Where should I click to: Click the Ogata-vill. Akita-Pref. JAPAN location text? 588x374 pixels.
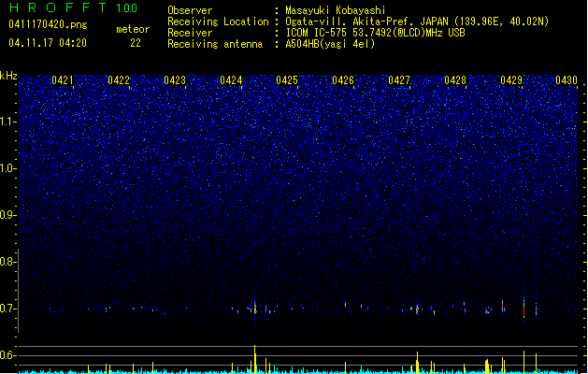[417, 22]
